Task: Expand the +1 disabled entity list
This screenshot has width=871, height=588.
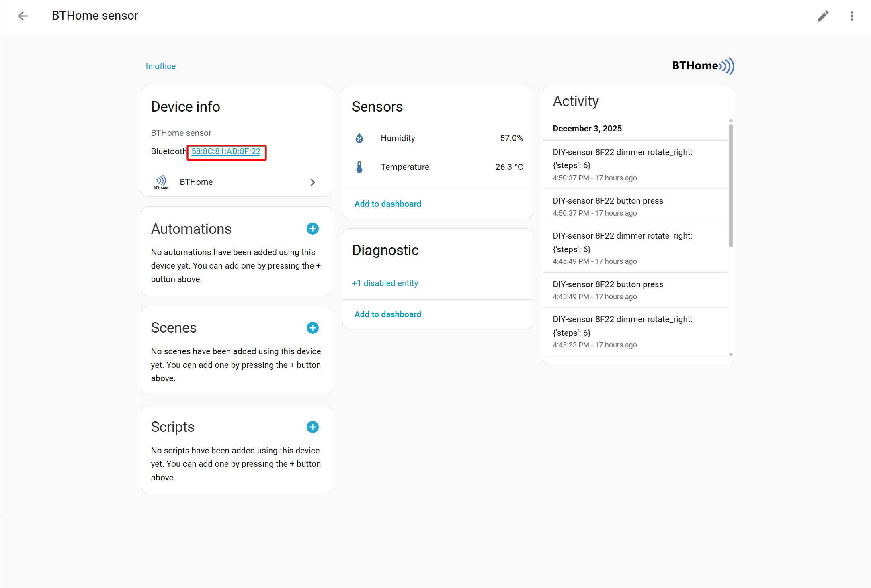Action: (385, 283)
